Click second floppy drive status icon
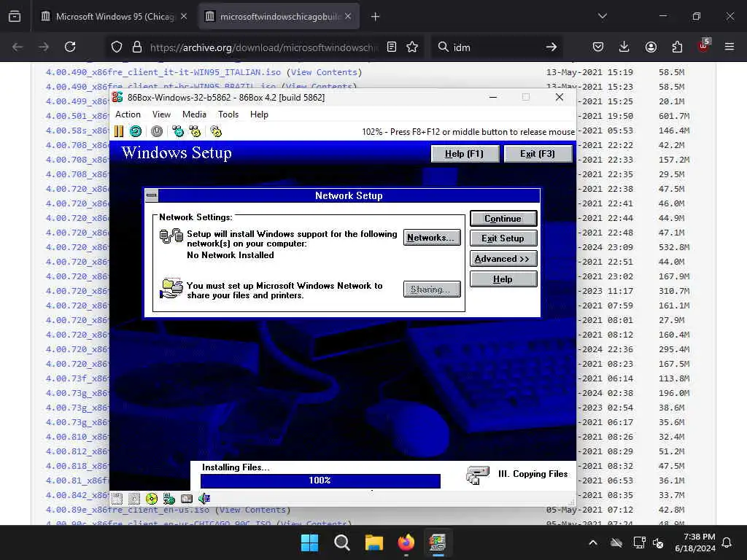The height and width of the screenshot is (560, 747). (x=134, y=499)
